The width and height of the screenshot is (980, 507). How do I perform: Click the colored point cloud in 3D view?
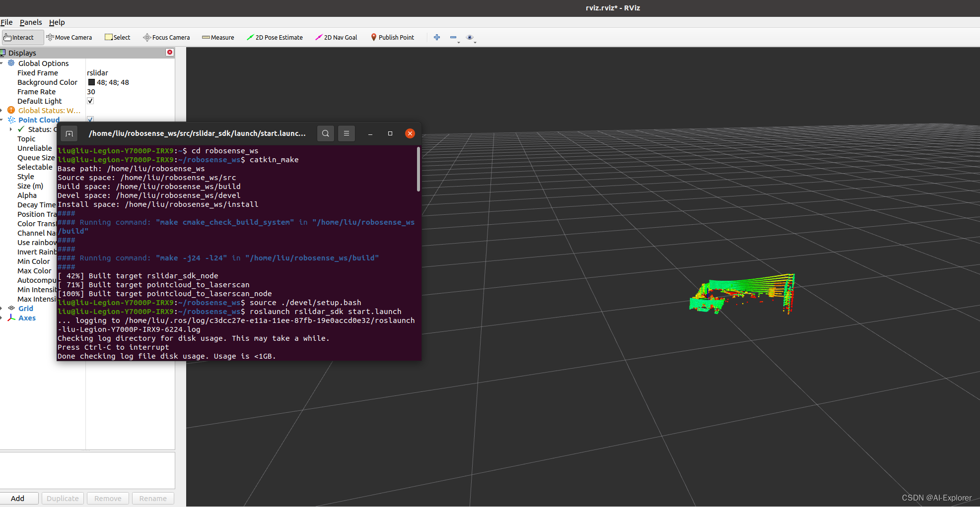[x=742, y=293]
